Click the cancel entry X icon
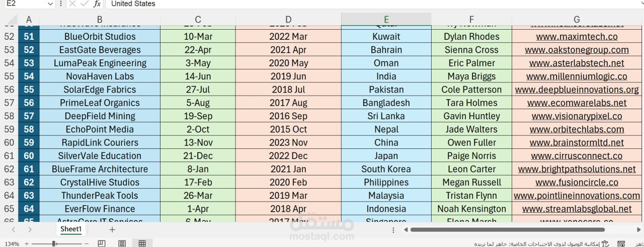The height and width of the screenshot is (247, 644). [x=72, y=4]
